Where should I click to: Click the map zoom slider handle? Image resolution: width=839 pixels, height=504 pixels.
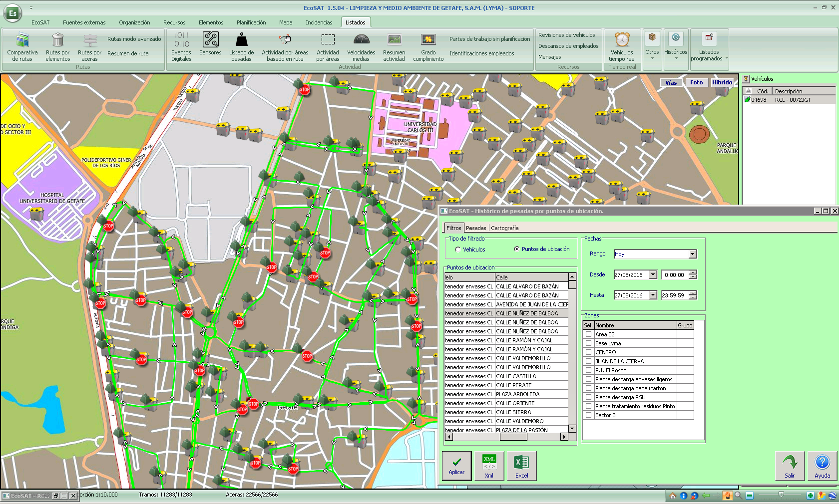tap(781, 495)
